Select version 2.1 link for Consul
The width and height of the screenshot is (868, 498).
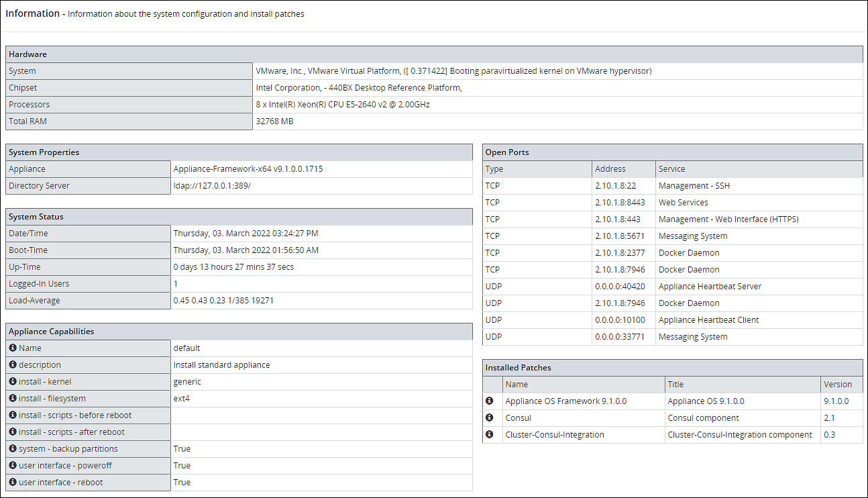[x=830, y=417]
